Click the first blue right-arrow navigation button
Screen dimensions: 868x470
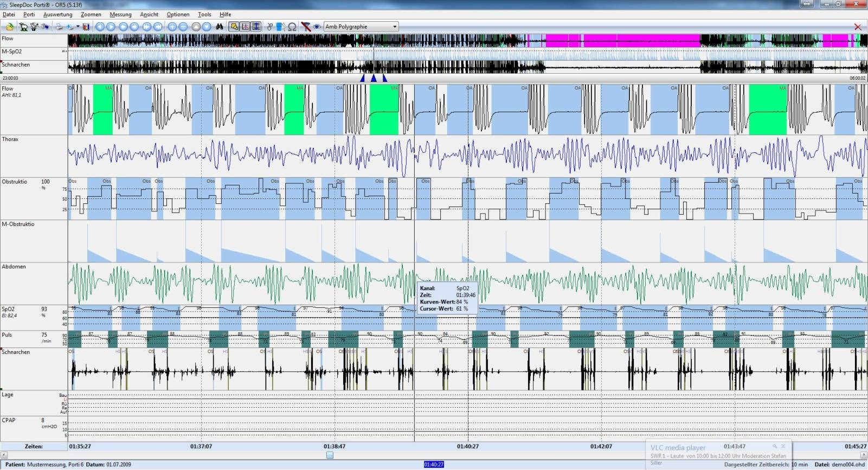click(111, 27)
